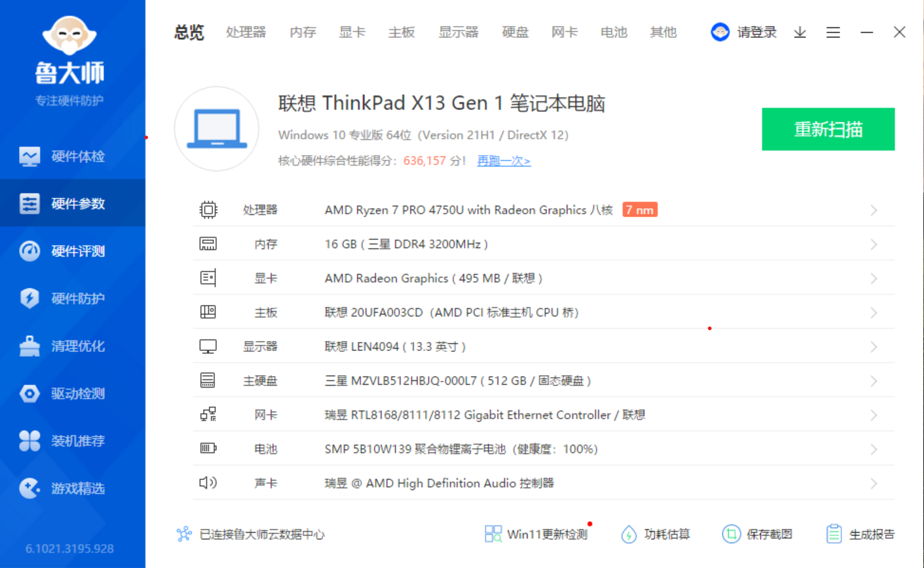
Task: Expand the 显卡 row chevron
Action: 873,278
